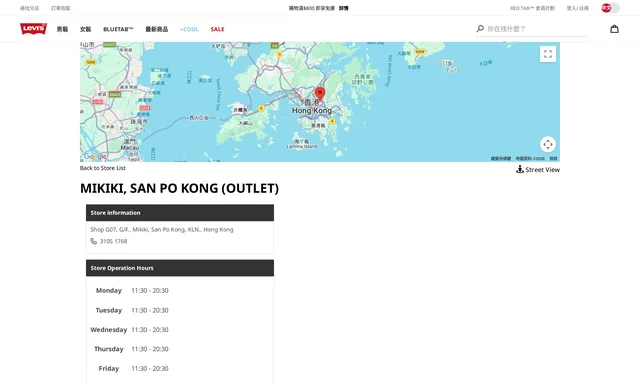
Task: Click the phone icon beside 3105 1768
Action: (93, 241)
